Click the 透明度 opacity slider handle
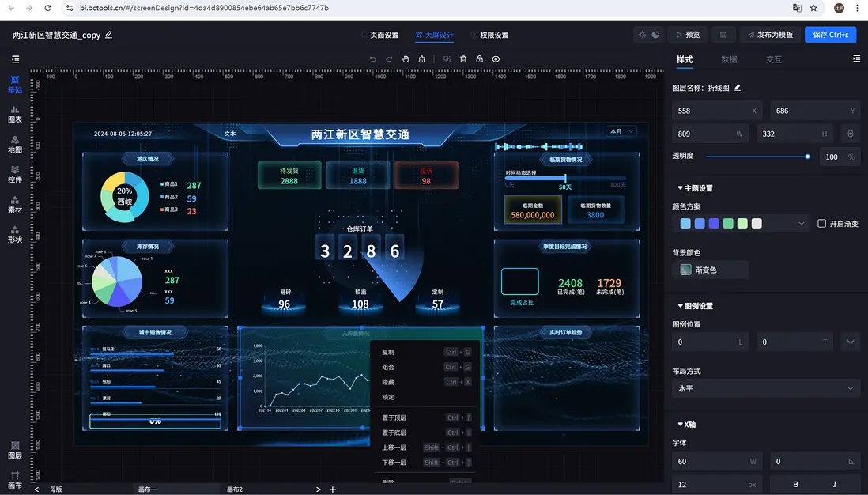 [808, 157]
